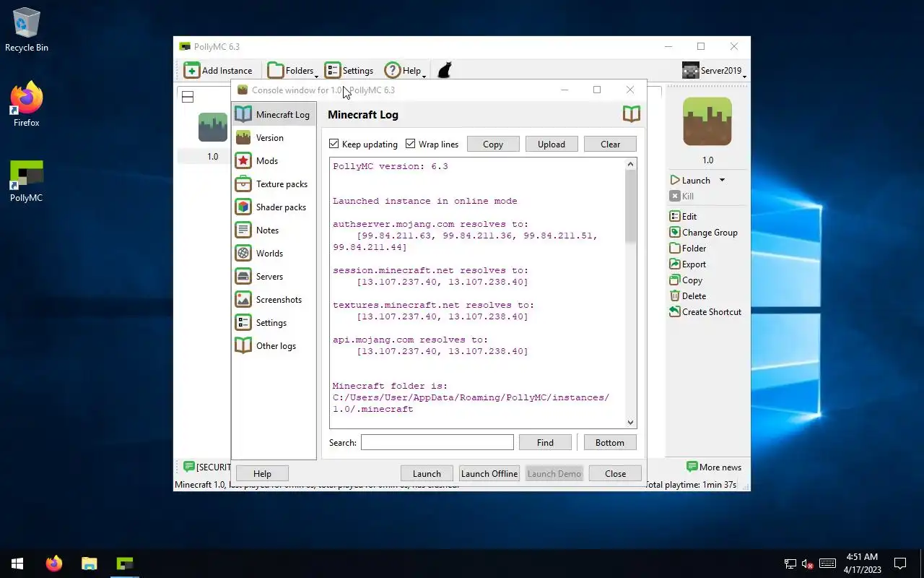
Task: Click the Close button at bottom
Action: 616,473
